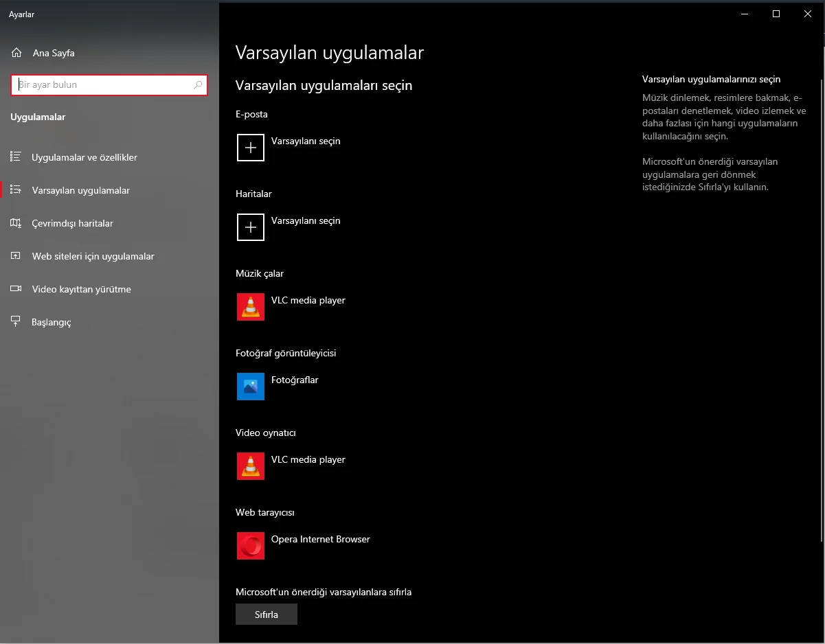Click the home icon beside Ana Sayfa
This screenshot has height=644, width=825.
point(16,53)
